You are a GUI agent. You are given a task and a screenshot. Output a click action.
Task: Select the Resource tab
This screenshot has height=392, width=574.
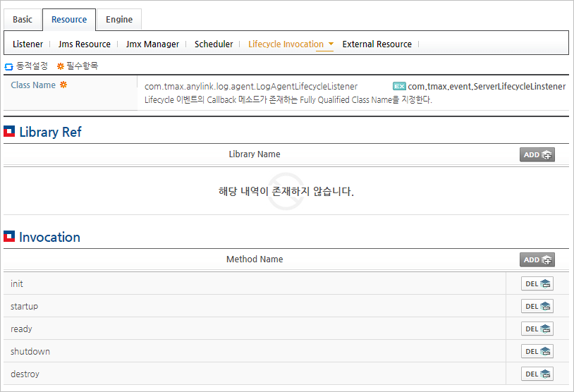[x=69, y=20]
